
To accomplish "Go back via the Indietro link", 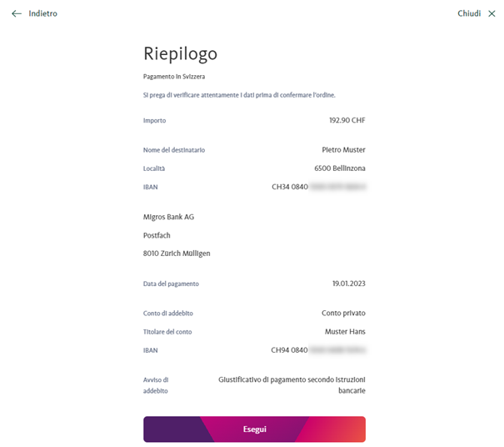I will click(42, 13).
